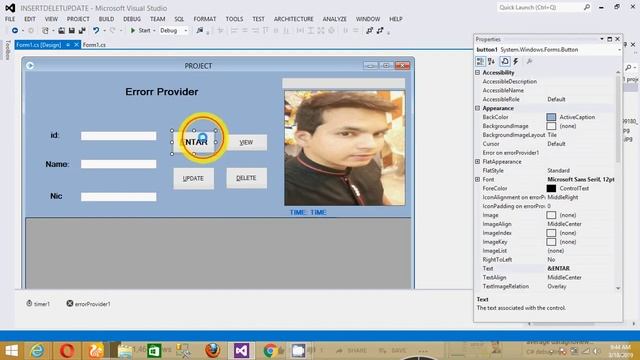Click the Property Pages wrench icon
640x360 pixels.
point(529,61)
